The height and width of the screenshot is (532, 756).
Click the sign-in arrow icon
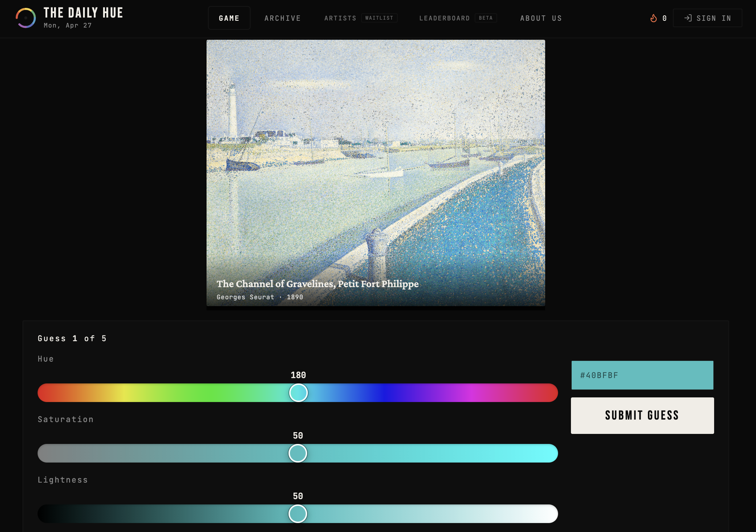[x=689, y=18]
